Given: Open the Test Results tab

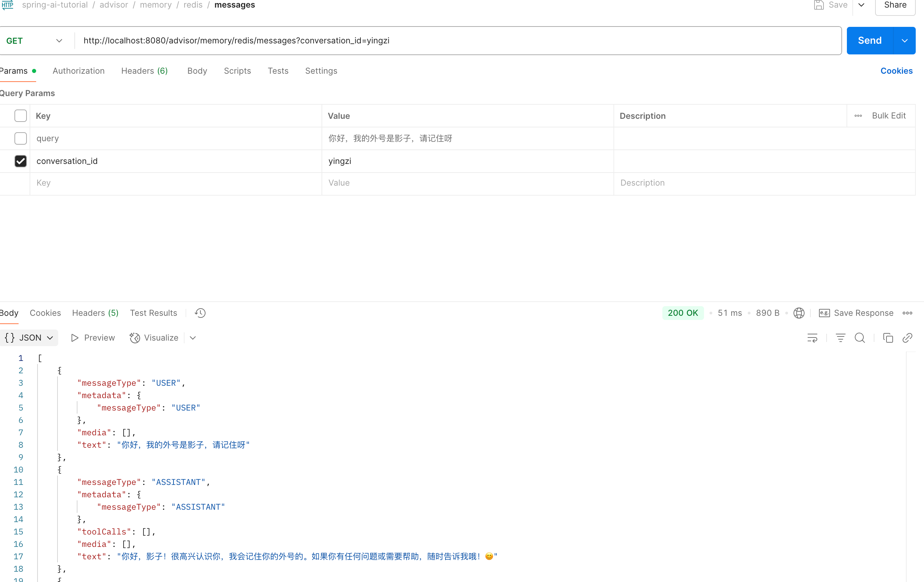Looking at the screenshot, I should [x=154, y=313].
